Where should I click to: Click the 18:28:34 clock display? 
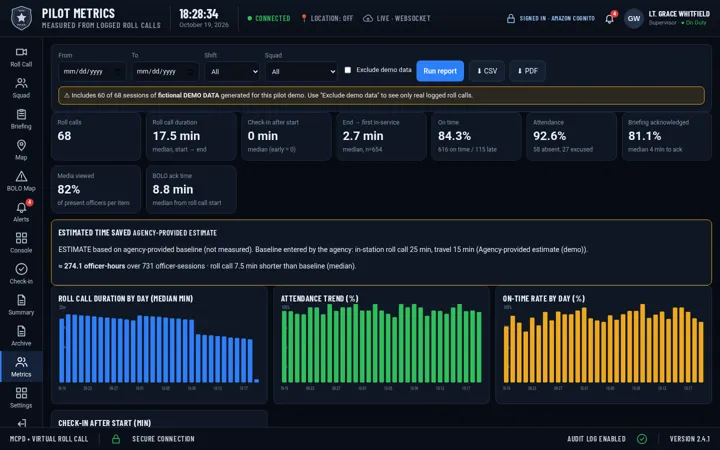point(199,14)
